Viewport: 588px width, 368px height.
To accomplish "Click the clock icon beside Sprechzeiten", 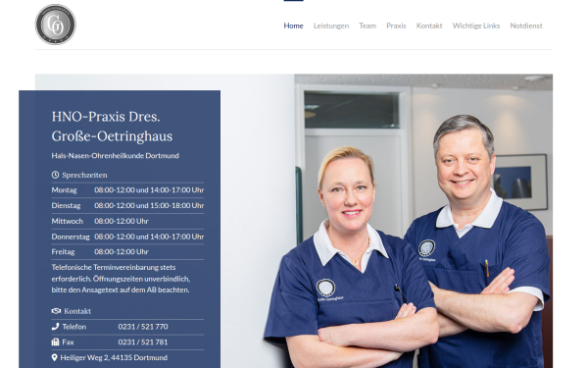I will (x=55, y=175).
